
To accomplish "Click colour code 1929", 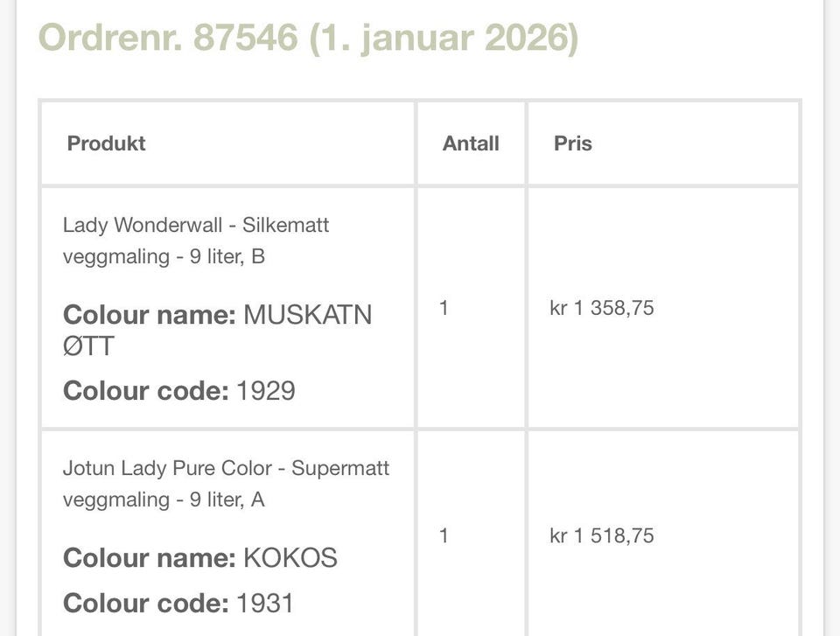I will coord(265,390).
